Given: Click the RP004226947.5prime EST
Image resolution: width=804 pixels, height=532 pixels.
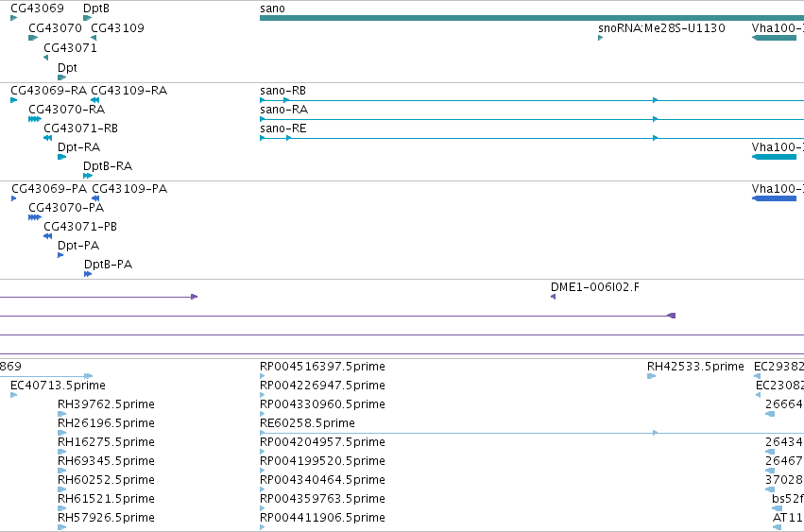Looking at the screenshot, I should pos(263,395).
